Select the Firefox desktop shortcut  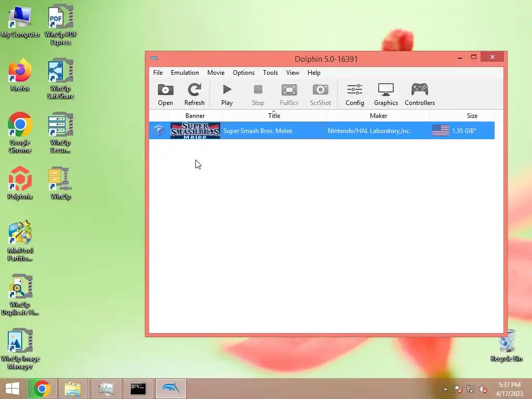tap(20, 75)
